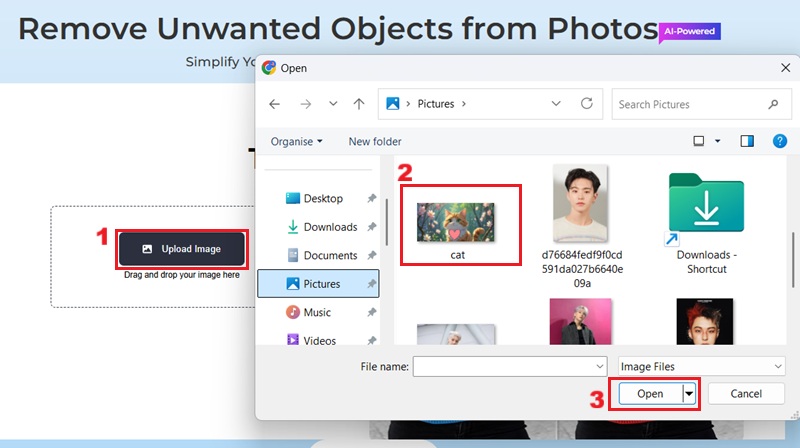Select the cat image thumbnail
Viewport: 800px width, 448px height.
(x=458, y=222)
